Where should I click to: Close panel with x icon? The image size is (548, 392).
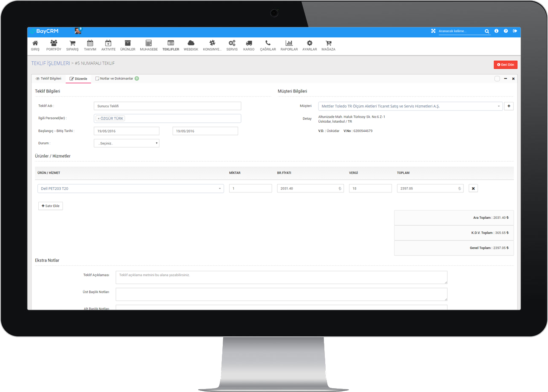[x=513, y=79]
